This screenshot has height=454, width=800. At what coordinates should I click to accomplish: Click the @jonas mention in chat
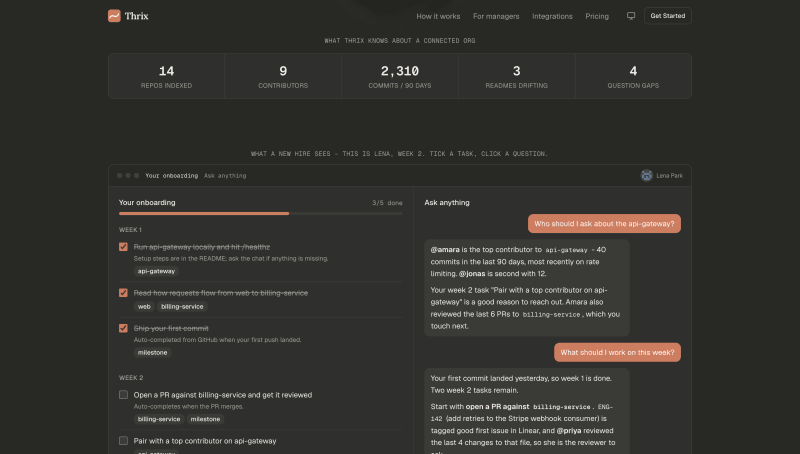[472, 274]
